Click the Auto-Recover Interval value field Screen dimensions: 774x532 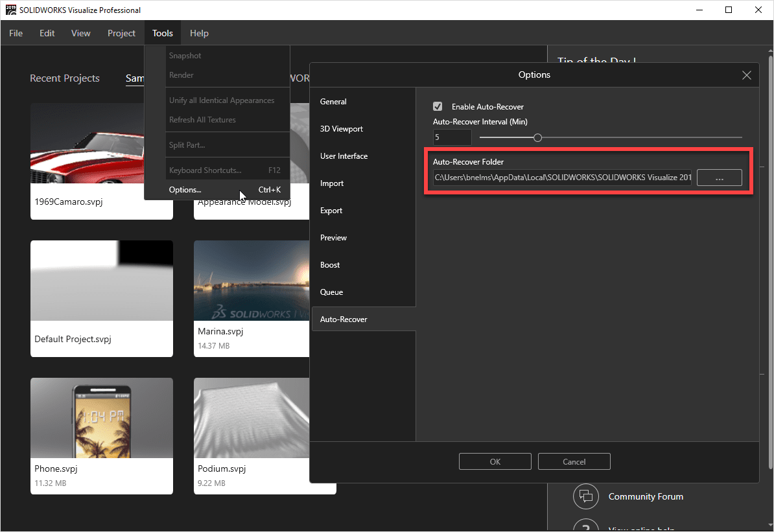pos(452,137)
